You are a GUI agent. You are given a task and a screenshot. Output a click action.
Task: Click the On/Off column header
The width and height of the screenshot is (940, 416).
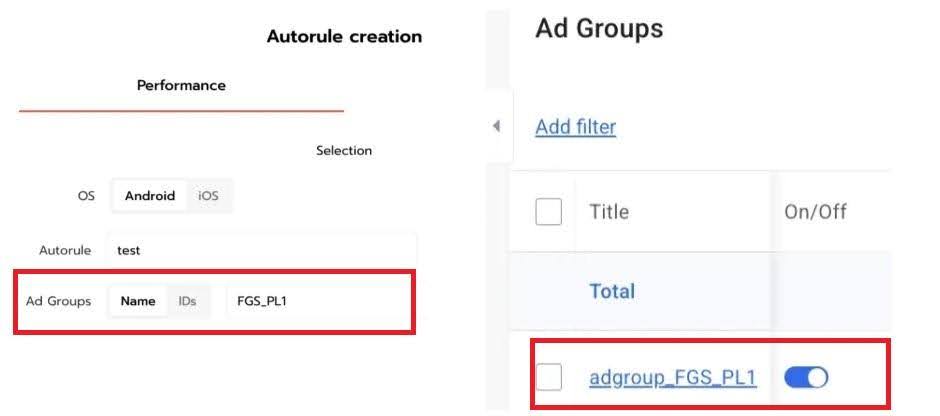[815, 212]
